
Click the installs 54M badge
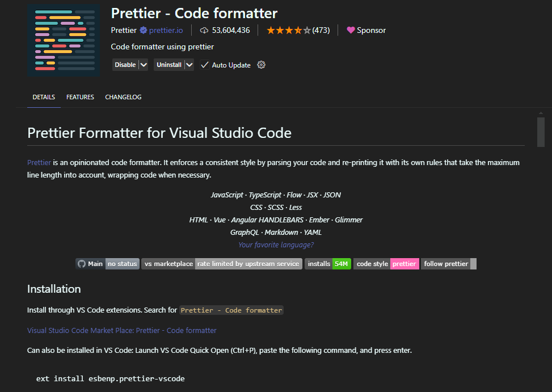coord(328,264)
